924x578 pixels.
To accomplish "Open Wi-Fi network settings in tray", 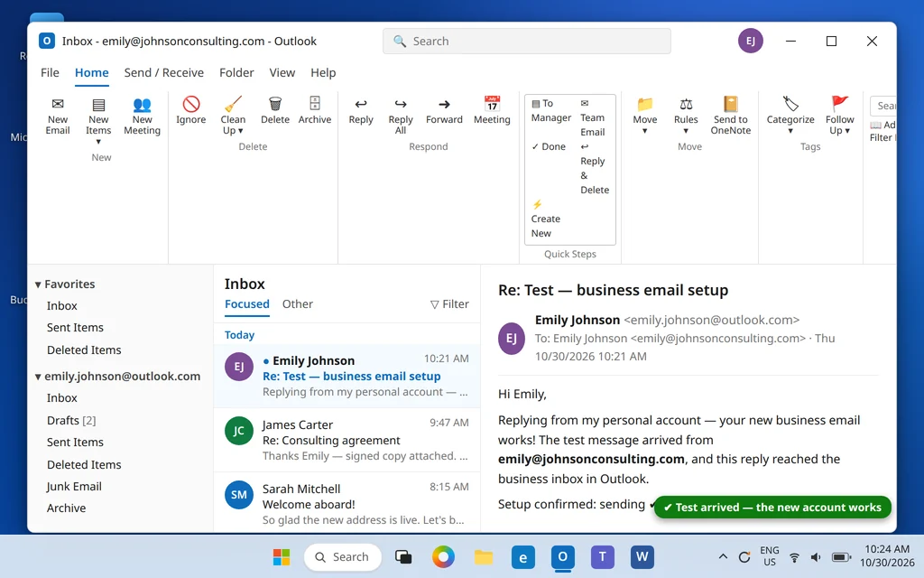I will coord(794,556).
